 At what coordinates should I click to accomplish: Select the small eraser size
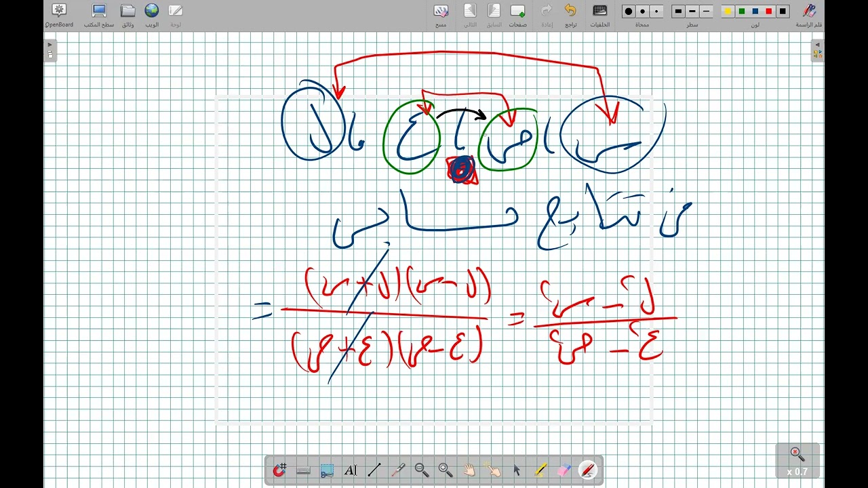coord(656,12)
